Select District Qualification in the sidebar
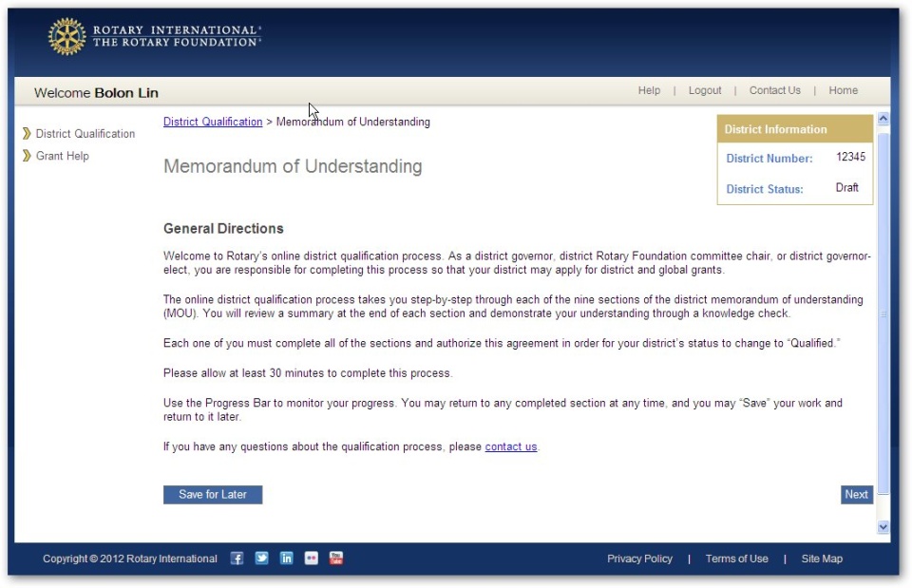Viewport: 912px width, 588px height. [85, 134]
